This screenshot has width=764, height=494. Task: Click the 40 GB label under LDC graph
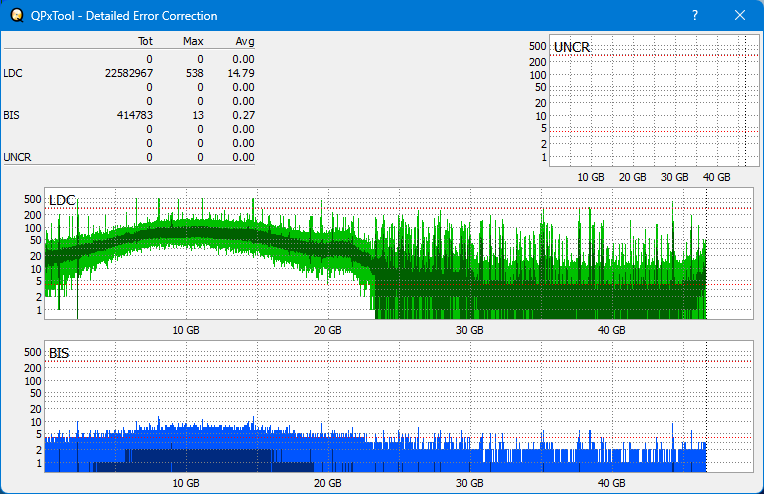612,330
